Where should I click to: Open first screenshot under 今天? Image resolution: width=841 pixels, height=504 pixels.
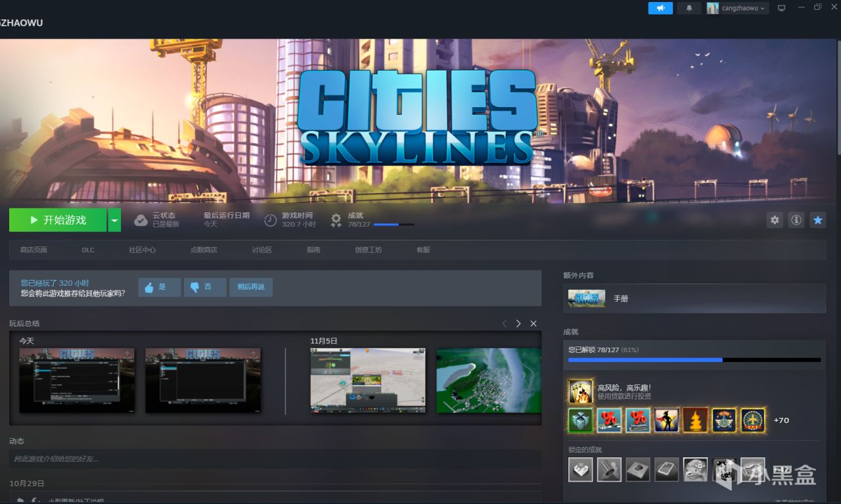pos(77,380)
